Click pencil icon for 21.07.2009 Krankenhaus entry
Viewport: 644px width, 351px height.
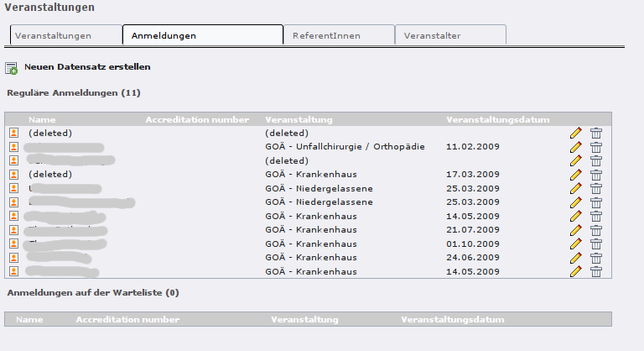pos(575,230)
